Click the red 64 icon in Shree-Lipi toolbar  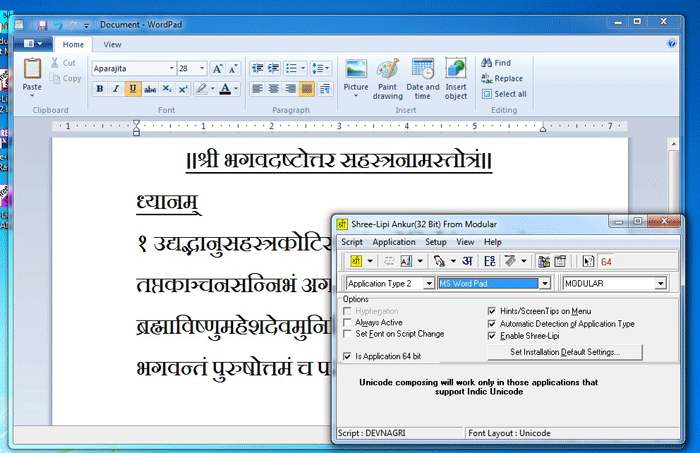pyautogui.click(x=606, y=262)
